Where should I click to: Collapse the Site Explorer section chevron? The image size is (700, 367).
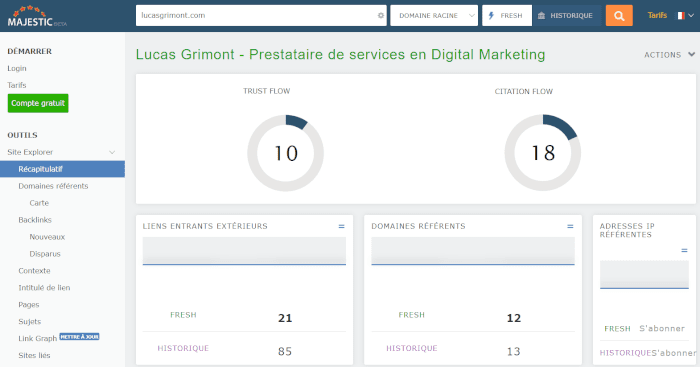[x=112, y=152]
